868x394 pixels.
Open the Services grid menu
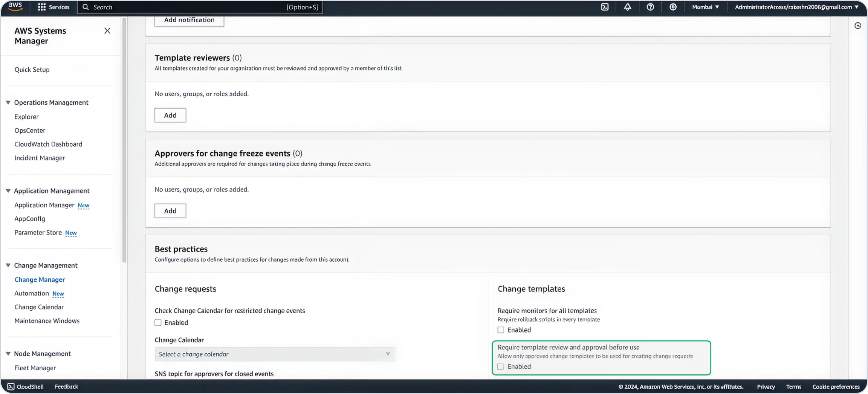point(53,7)
